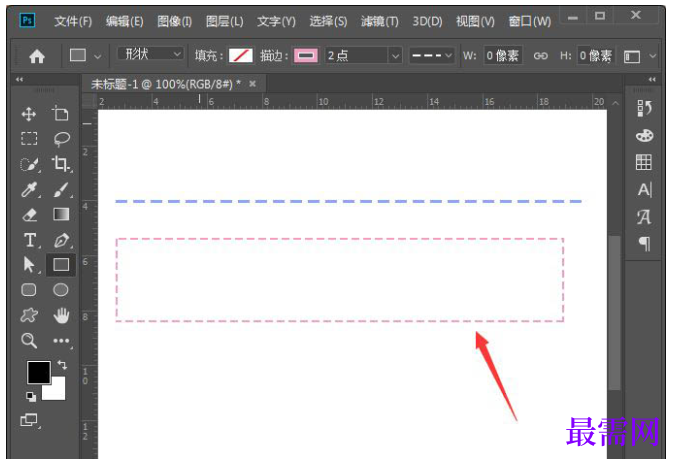Image resolution: width=678 pixels, height=463 pixels.
Task: Open the 滤镜(T) menu
Action: click(x=380, y=21)
